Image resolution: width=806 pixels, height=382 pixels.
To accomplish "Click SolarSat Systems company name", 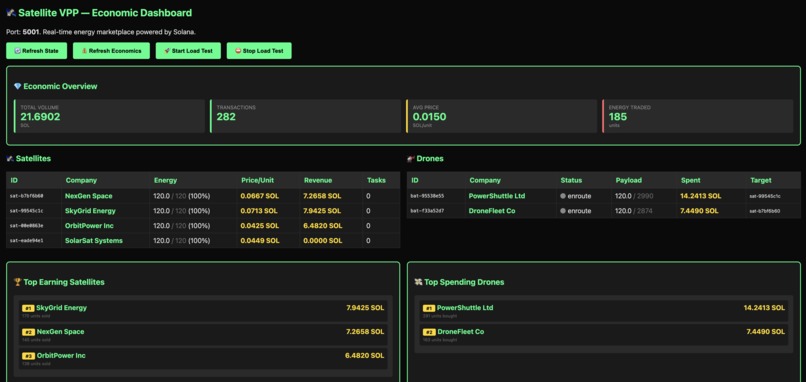I will point(94,241).
